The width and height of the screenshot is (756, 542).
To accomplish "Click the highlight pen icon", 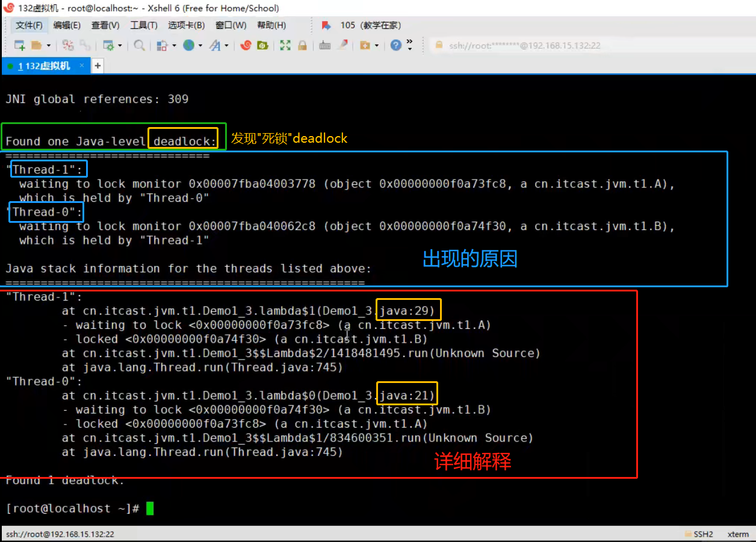I will tap(342, 45).
